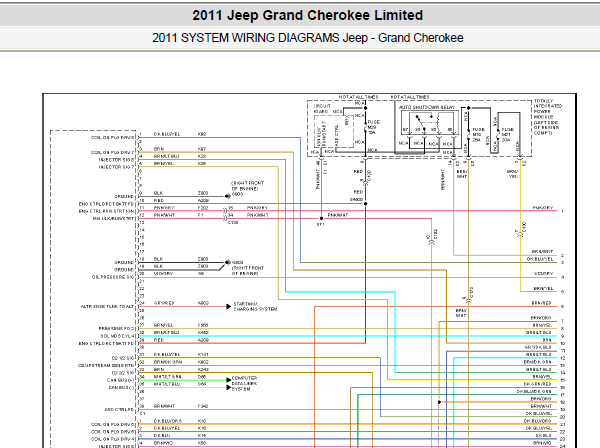Click the '2011 Jeep Grand Cherokee Limited' heading
The height and width of the screenshot is (448, 600).
pos(307,15)
